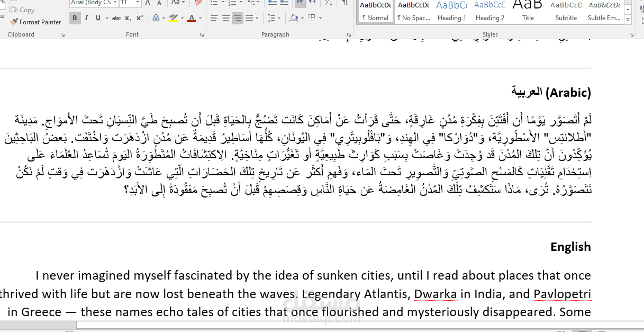Toggle Underline formatting button
This screenshot has height=332, width=644.
[x=98, y=18]
